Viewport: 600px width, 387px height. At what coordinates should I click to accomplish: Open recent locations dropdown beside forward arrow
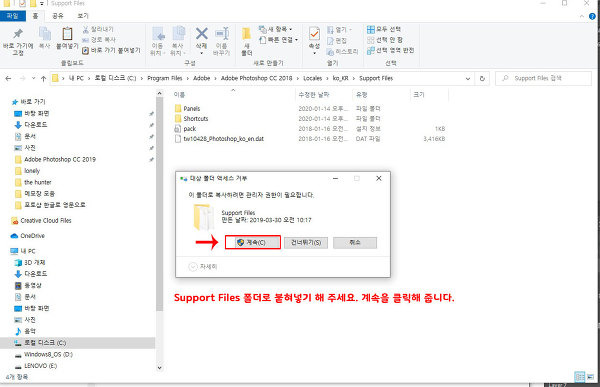pos(33,78)
